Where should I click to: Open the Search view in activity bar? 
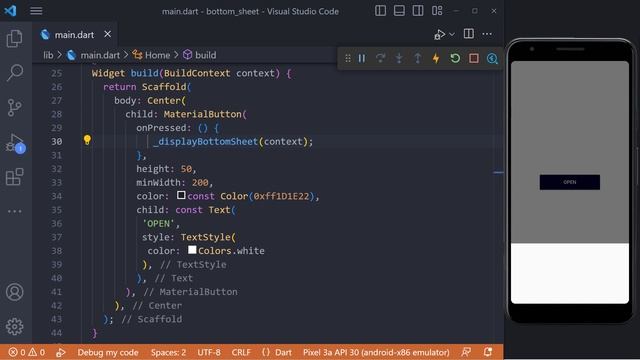click(15, 73)
